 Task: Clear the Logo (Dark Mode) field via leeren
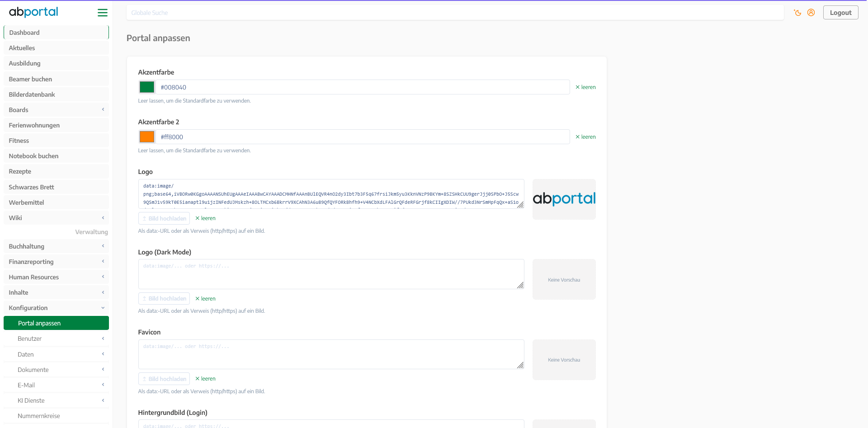coord(205,299)
